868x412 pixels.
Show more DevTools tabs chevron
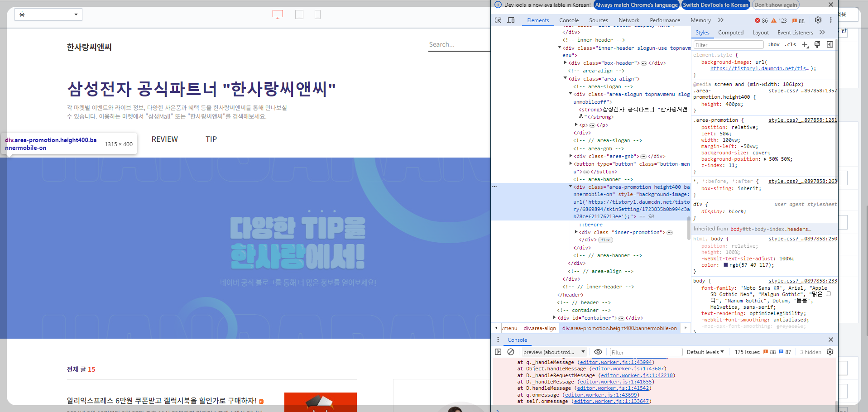click(721, 20)
